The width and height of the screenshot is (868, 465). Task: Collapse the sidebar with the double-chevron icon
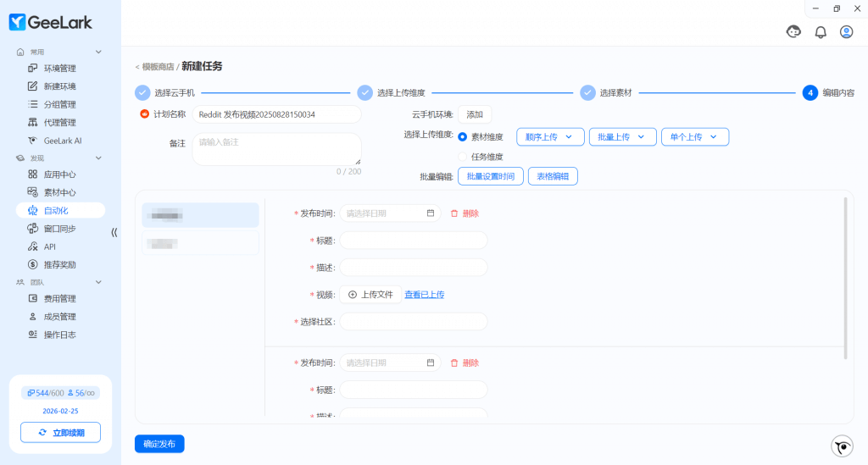[x=114, y=232]
